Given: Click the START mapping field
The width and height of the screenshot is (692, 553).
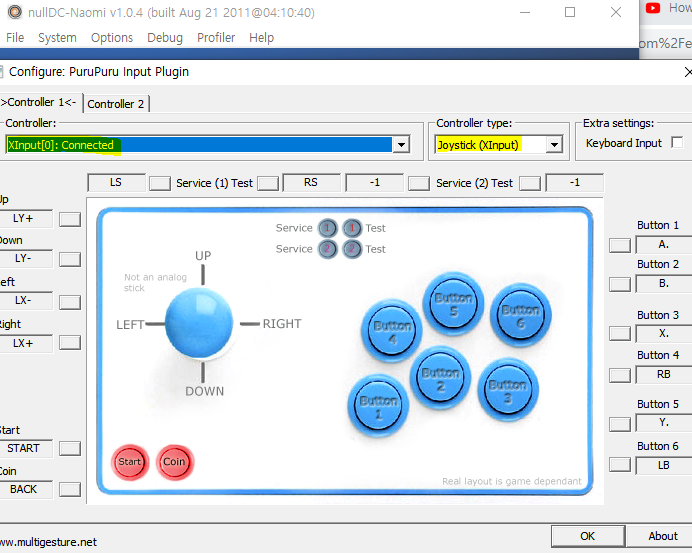Looking at the screenshot, I should 26,448.
